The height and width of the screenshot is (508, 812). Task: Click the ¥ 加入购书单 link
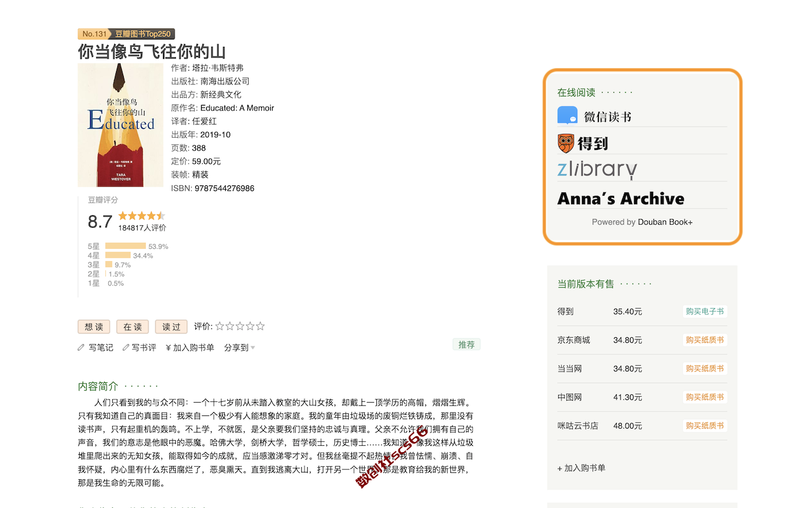tap(190, 347)
